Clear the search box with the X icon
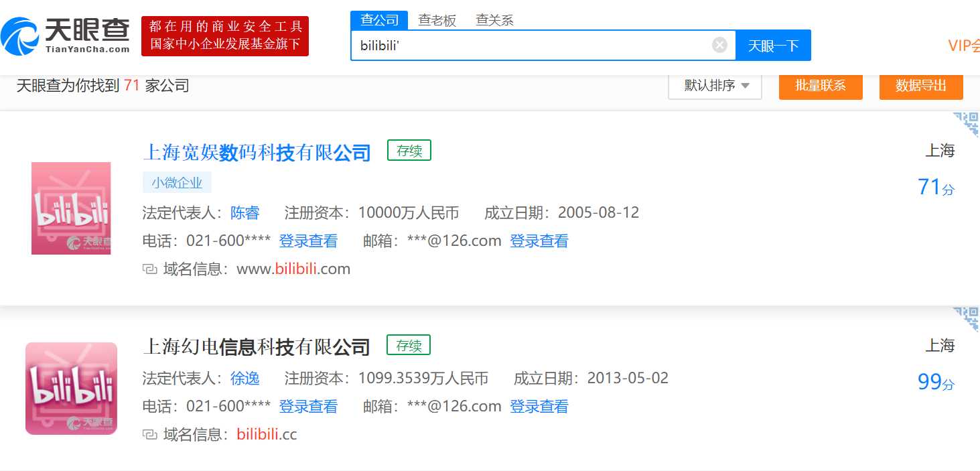 (719, 45)
